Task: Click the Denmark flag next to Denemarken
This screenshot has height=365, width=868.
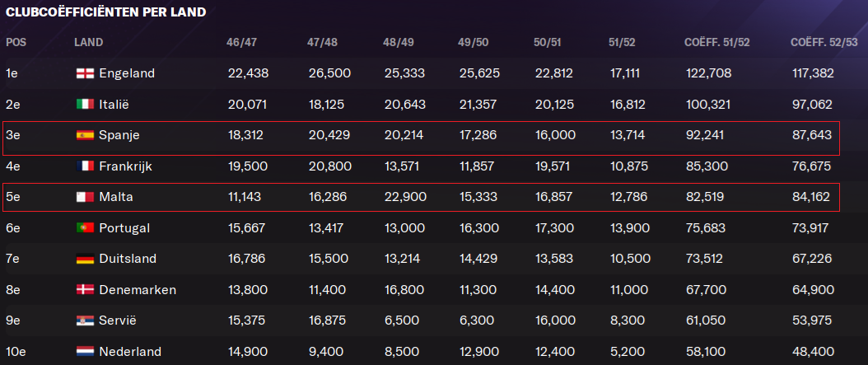Action: [x=86, y=290]
